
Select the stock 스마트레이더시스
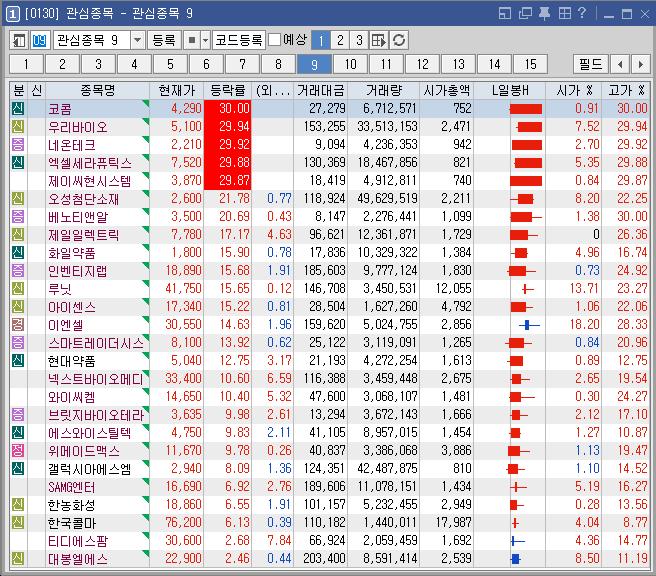(x=96, y=343)
